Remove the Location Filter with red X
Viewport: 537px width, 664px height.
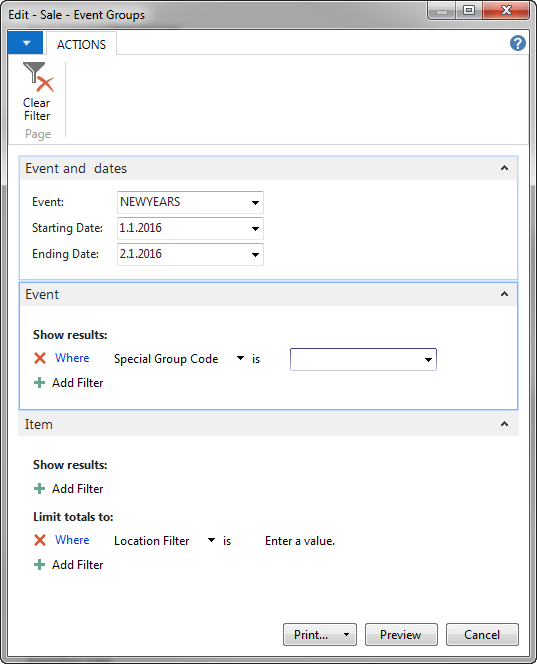tap(40, 540)
